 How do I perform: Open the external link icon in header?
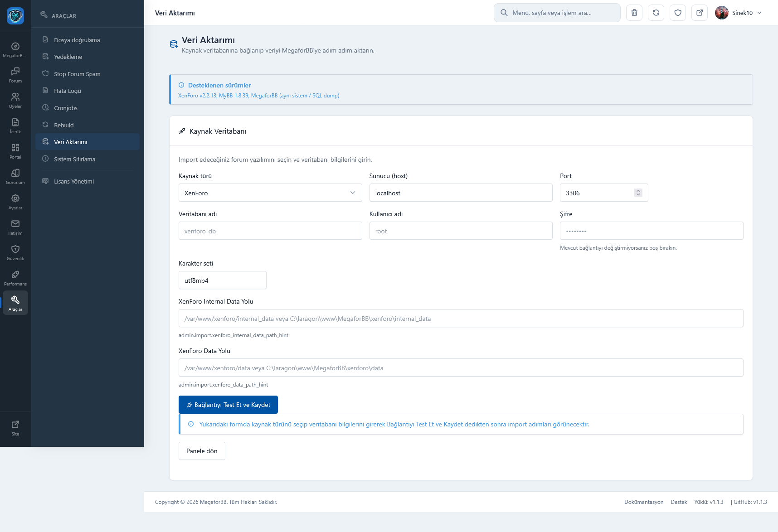pyautogui.click(x=700, y=13)
